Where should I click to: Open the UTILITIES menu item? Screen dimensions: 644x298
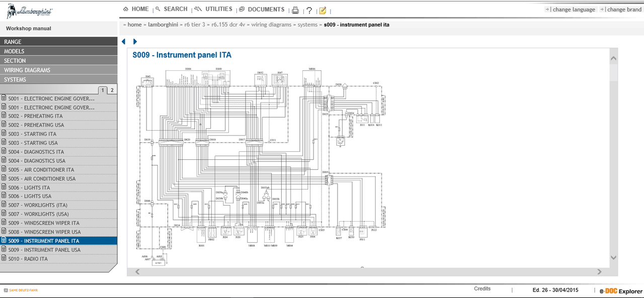(x=213, y=9)
